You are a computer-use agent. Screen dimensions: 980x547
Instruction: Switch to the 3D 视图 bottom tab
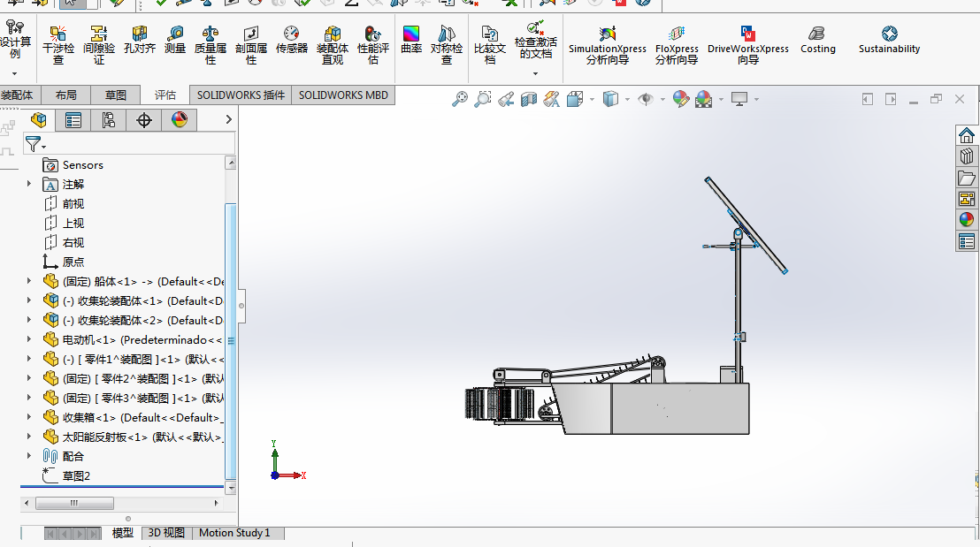[x=166, y=533]
